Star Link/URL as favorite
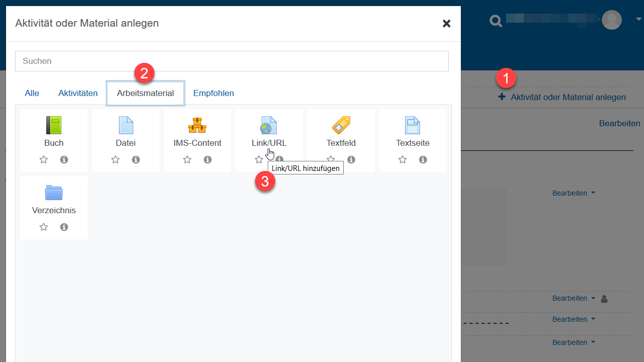 tap(259, 159)
